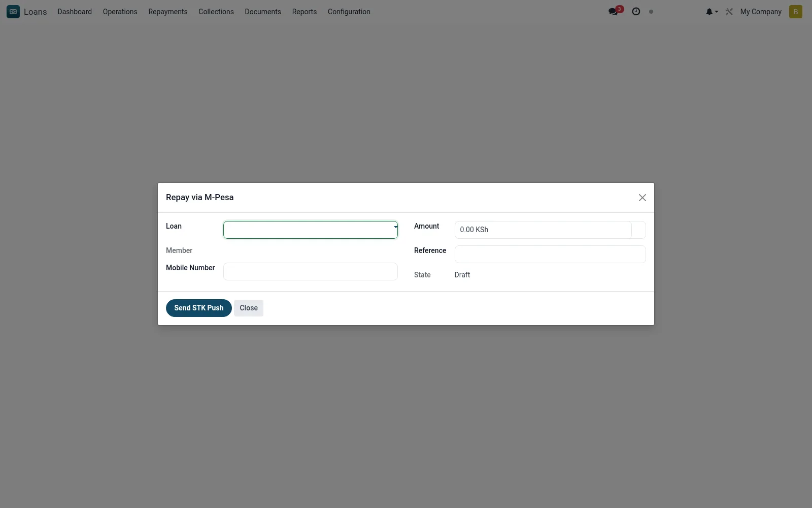
Task: Click the debug tools wrench icon
Action: tap(729, 12)
